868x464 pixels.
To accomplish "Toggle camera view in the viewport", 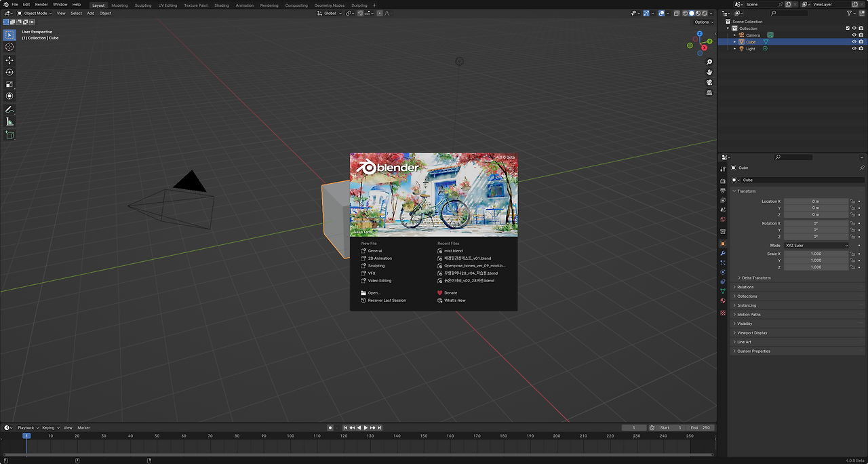I will point(709,82).
